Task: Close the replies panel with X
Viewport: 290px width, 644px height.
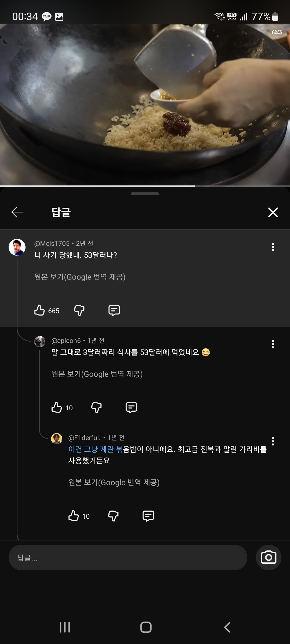Action: tap(273, 212)
